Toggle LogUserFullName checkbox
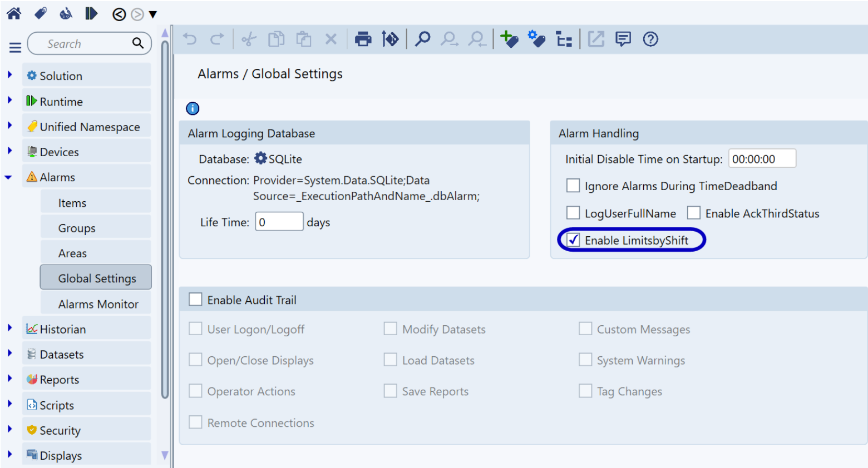868x468 pixels. tap(573, 213)
